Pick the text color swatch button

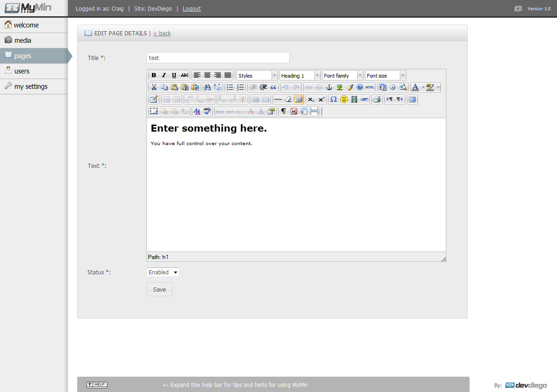[415, 87]
